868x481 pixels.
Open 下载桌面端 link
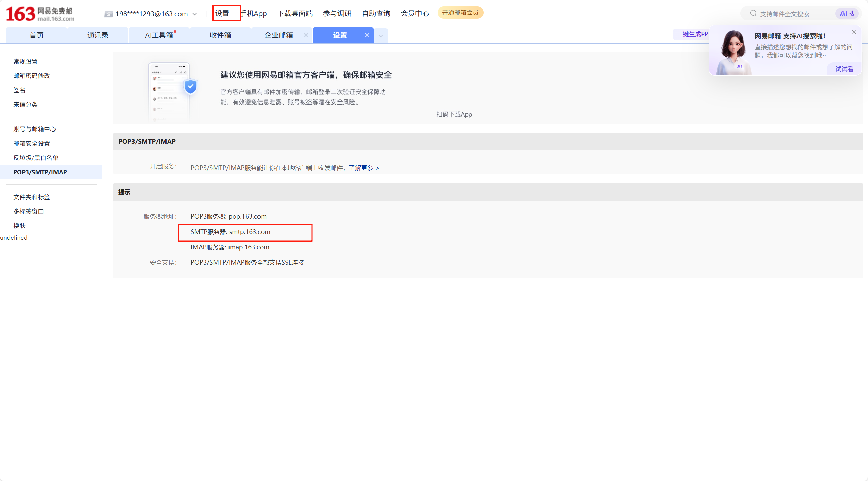(295, 13)
